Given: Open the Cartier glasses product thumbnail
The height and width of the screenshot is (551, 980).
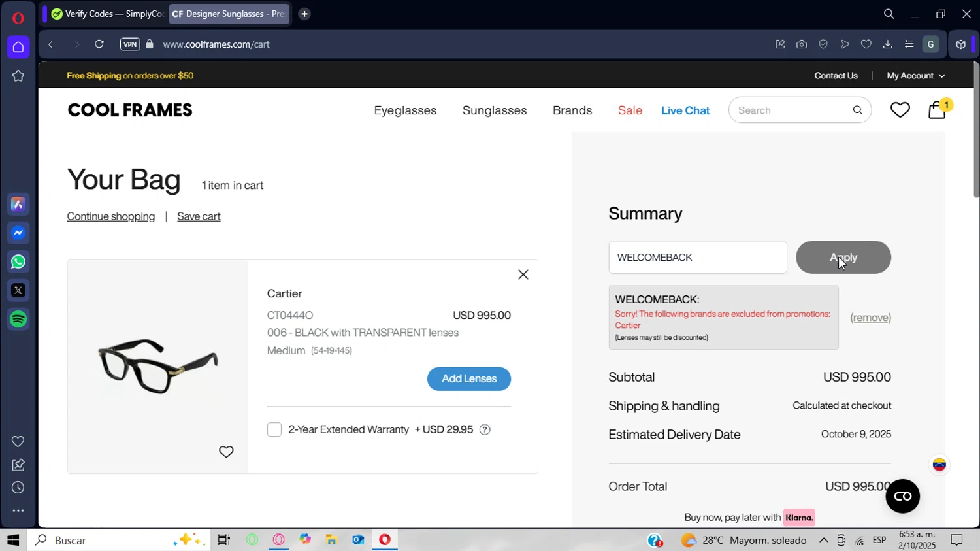Looking at the screenshot, I should coord(157,366).
